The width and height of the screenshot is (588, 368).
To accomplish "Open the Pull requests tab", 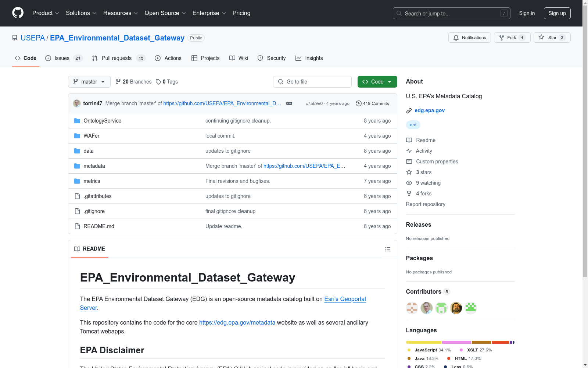I will click(x=119, y=58).
